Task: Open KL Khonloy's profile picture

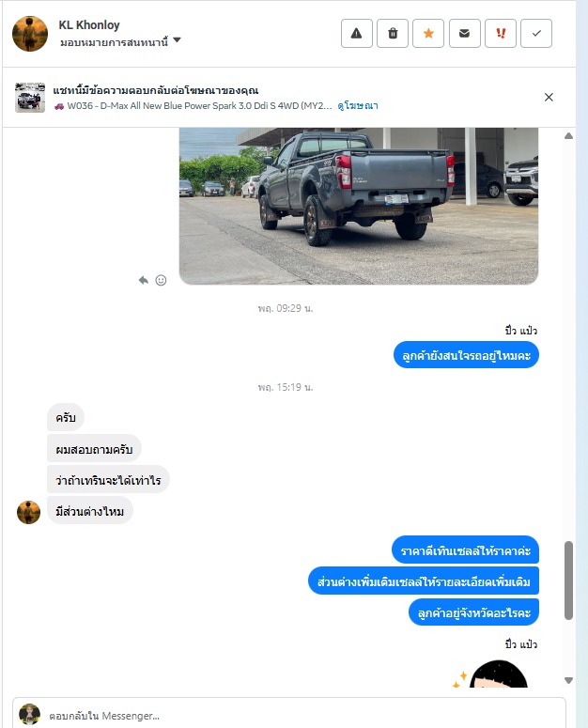Action: (x=30, y=34)
